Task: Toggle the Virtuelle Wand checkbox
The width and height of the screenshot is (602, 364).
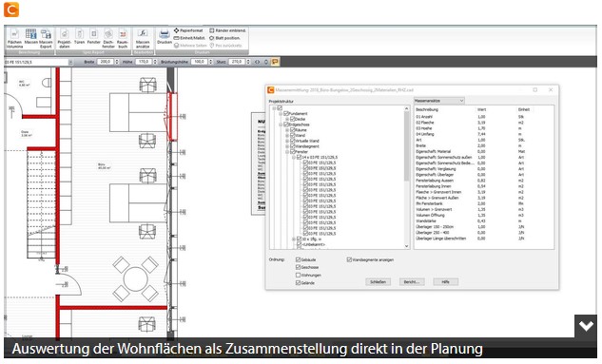Action: tap(293, 141)
